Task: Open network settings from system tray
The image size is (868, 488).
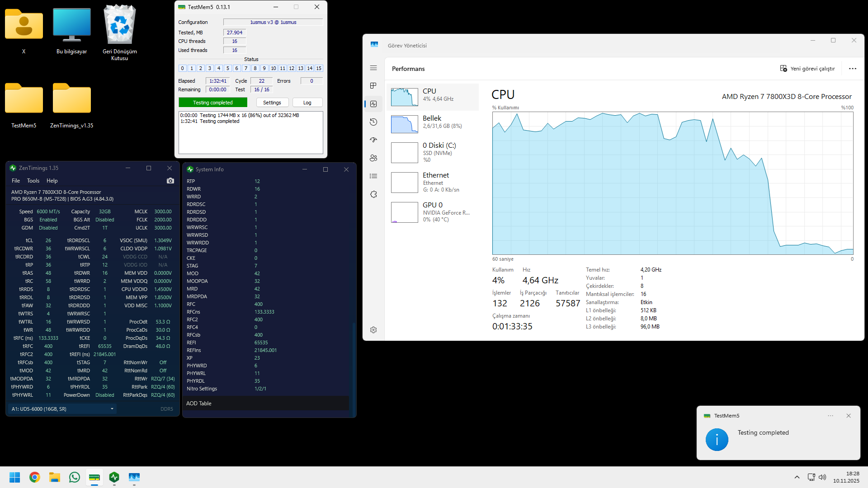Action: tap(811, 477)
